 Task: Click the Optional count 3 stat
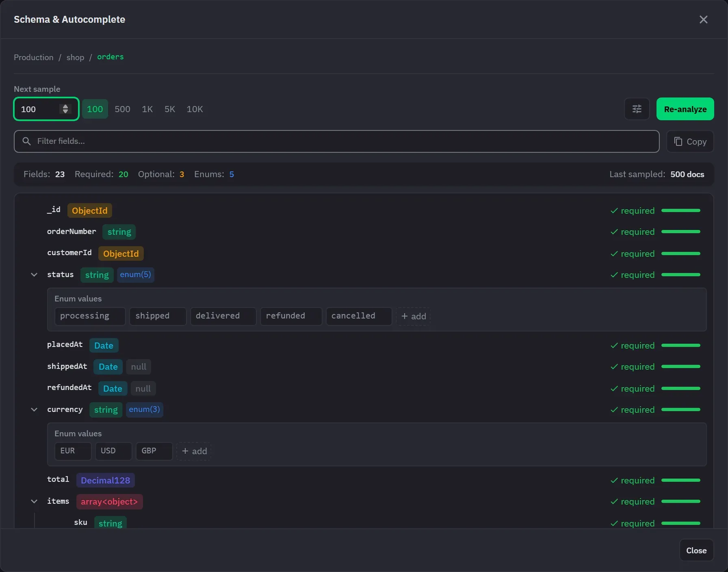161,174
